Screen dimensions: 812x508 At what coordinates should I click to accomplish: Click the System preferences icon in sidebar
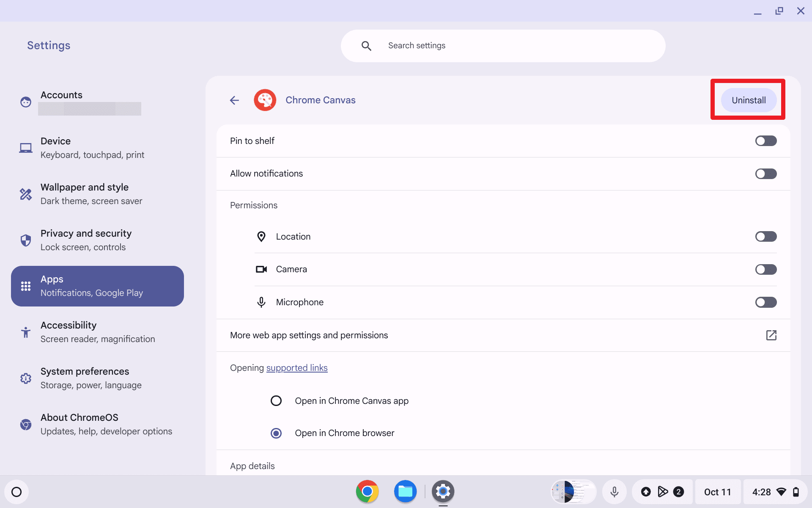26,378
